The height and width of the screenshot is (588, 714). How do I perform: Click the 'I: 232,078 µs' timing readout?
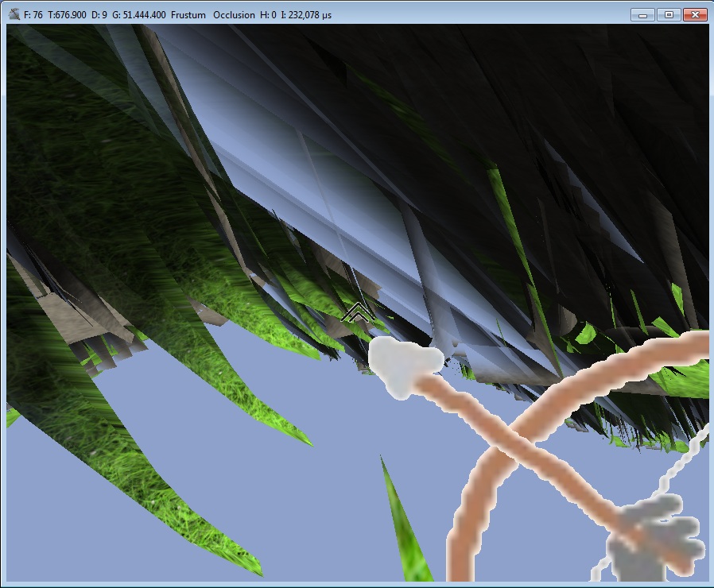coord(306,15)
